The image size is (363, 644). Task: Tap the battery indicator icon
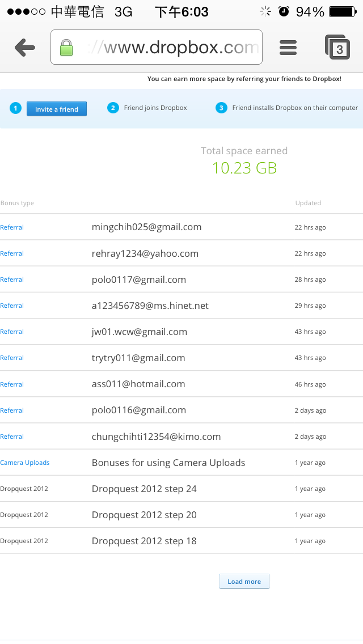(343, 11)
